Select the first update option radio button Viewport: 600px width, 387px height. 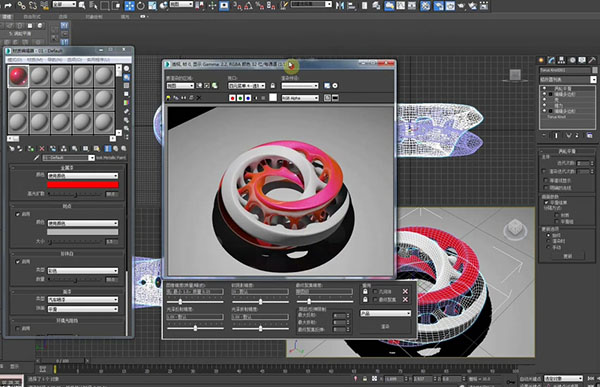(x=548, y=235)
